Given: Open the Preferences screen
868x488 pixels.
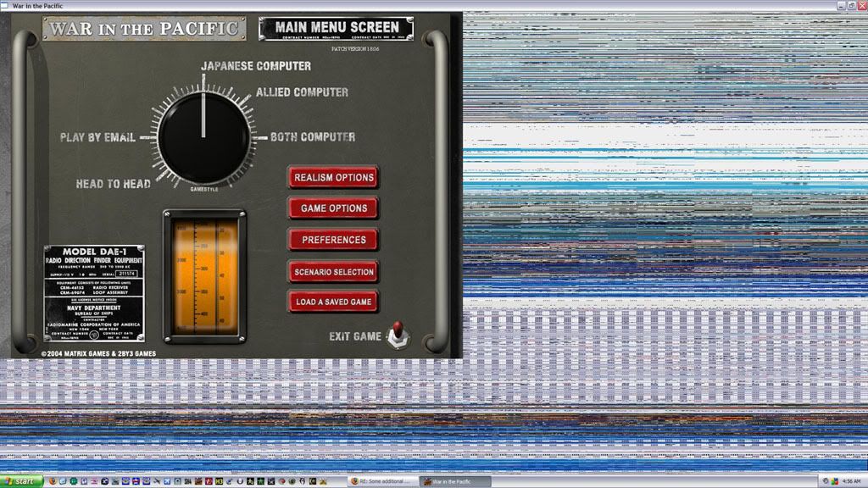Looking at the screenshot, I should pos(334,240).
